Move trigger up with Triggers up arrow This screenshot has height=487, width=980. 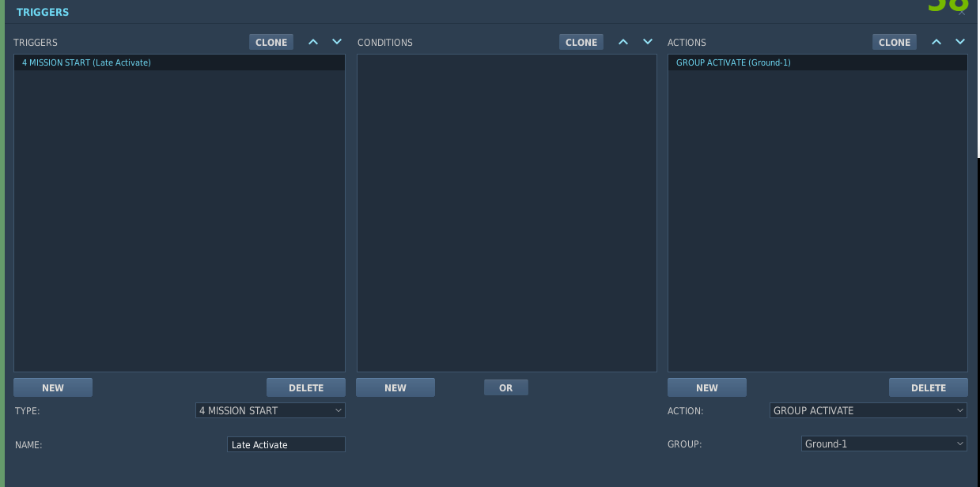point(313,42)
